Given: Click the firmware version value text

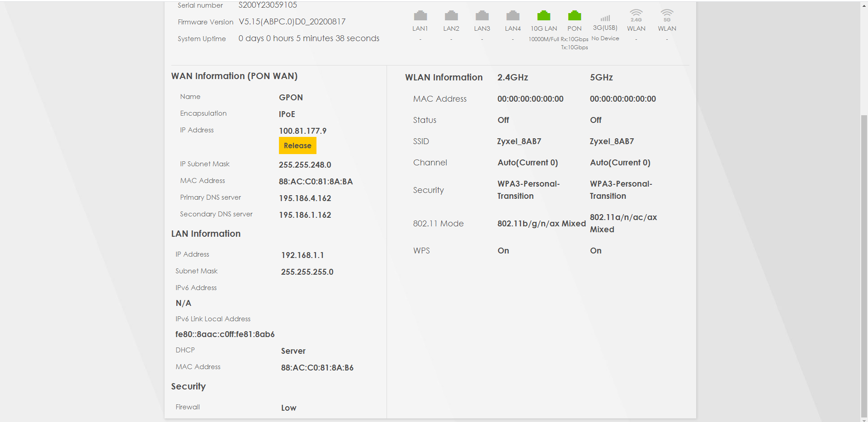Looking at the screenshot, I should pyautogui.click(x=292, y=22).
